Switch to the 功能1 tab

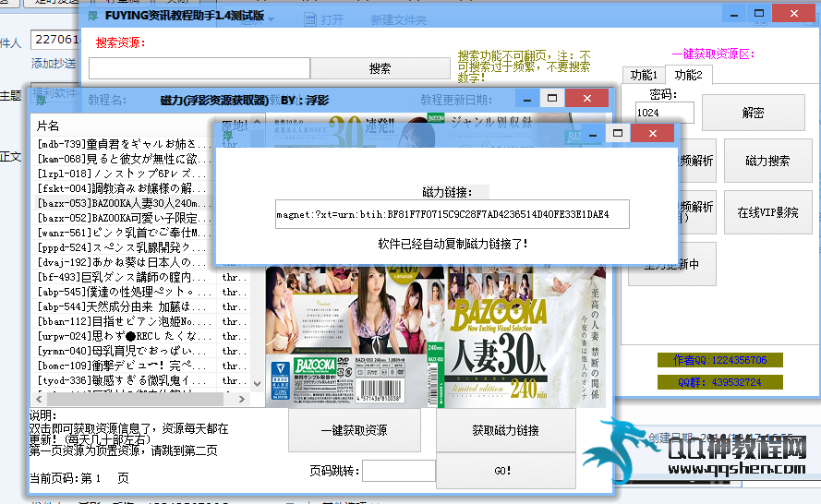(x=644, y=76)
